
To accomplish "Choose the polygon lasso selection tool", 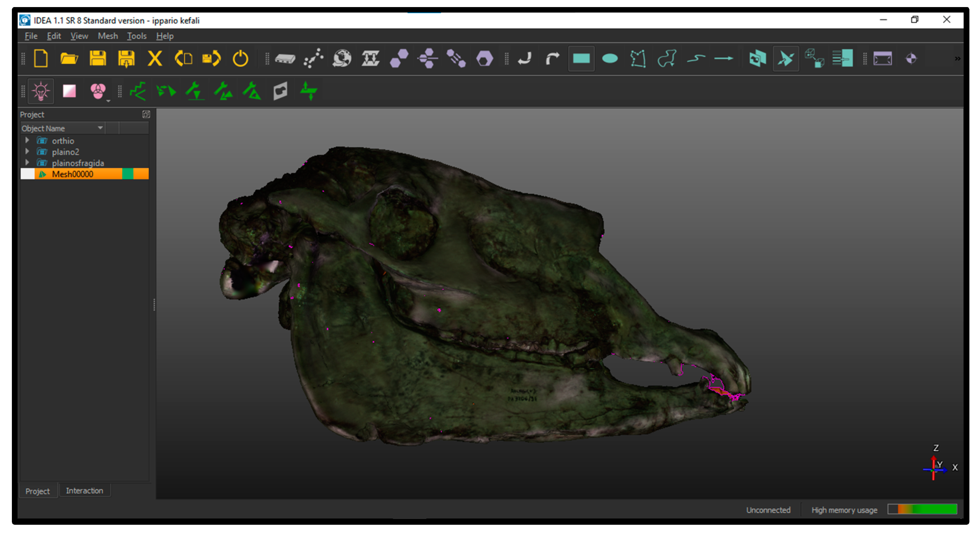I will pos(638,58).
